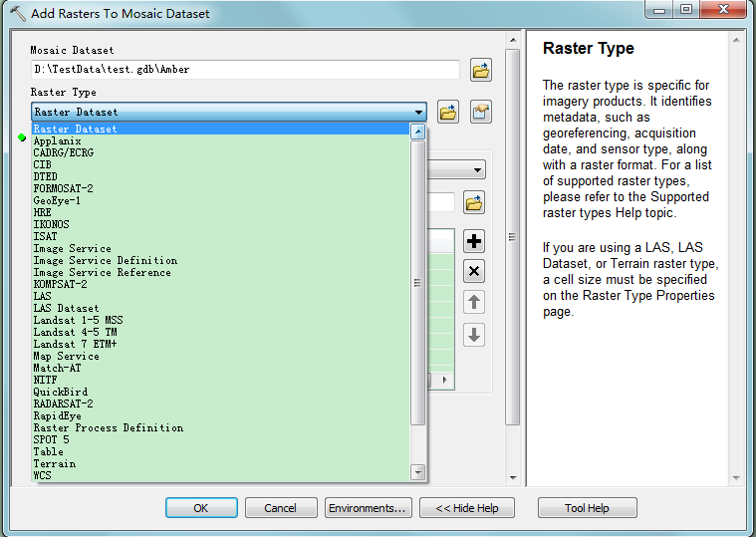This screenshot has width=756, height=537.
Task: Pick GeoEye-1 from the list
Action: [221, 200]
